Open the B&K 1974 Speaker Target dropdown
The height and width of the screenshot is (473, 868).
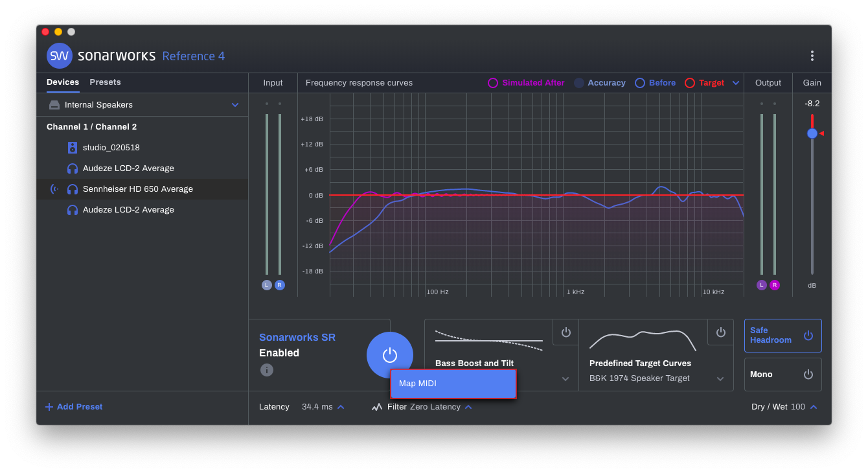[720, 379]
